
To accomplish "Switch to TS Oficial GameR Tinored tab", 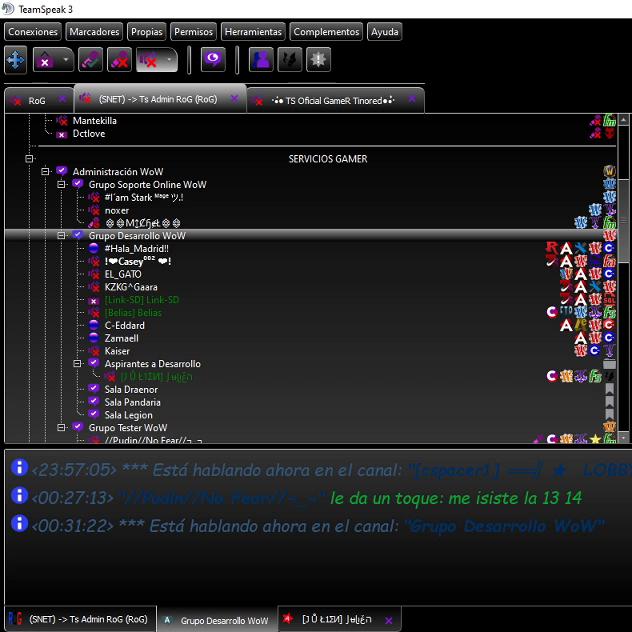I will [334, 101].
